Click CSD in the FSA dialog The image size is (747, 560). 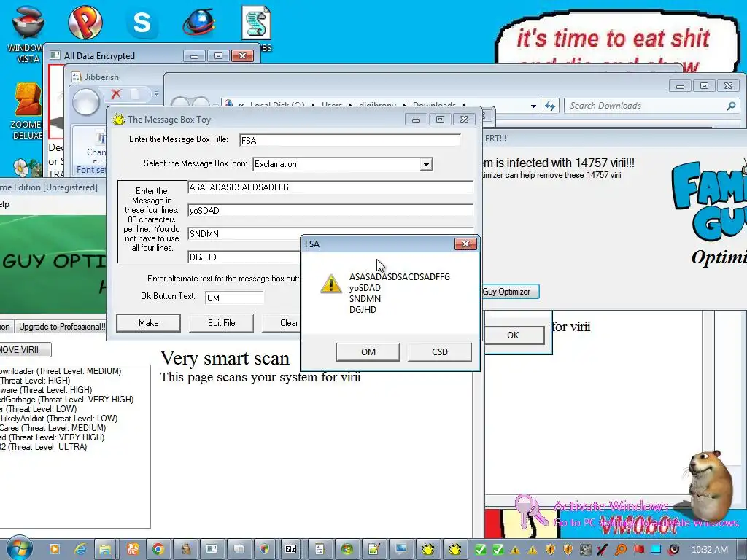[x=439, y=352]
